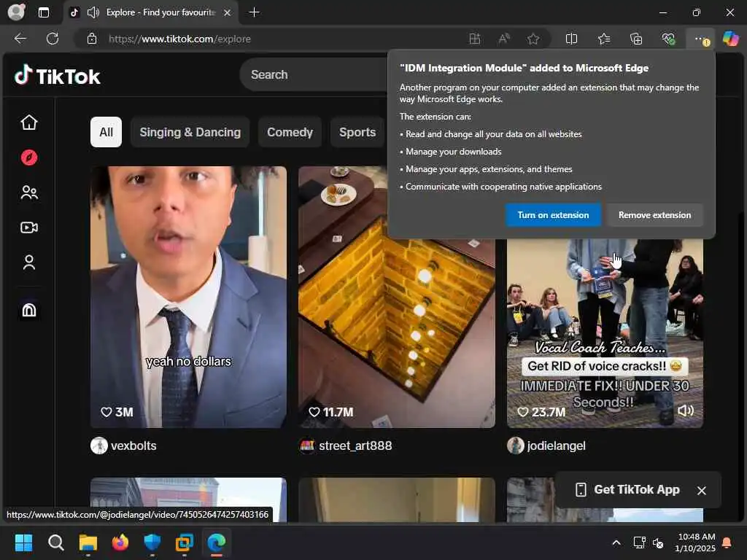Dismiss the Get TikTok App banner
Image resolution: width=747 pixels, height=560 pixels.
click(701, 490)
